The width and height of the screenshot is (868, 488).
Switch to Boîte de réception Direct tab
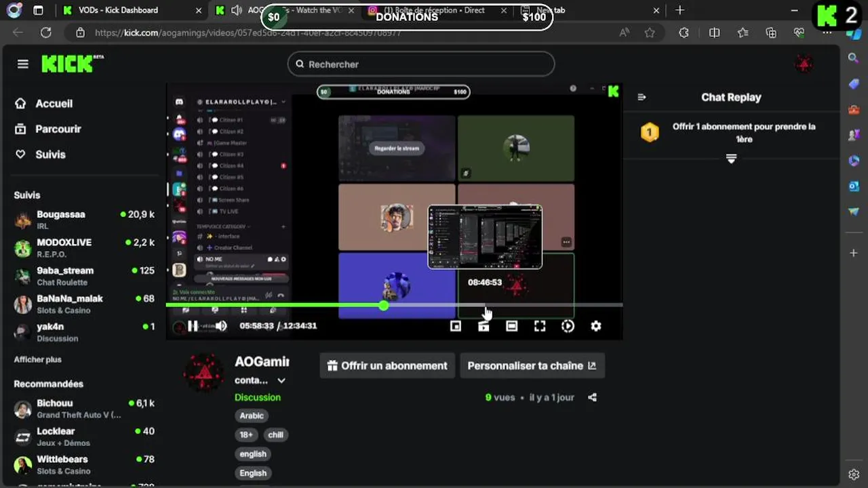[437, 10]
